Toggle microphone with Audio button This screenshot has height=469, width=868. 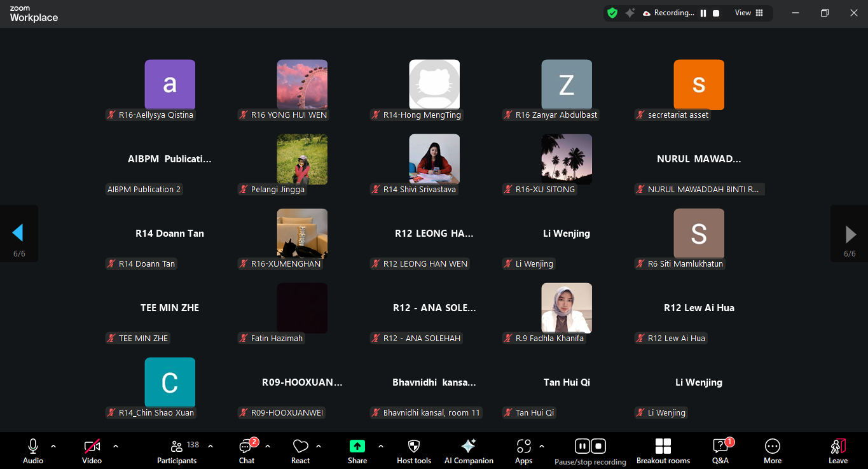[x=33, y=451]
